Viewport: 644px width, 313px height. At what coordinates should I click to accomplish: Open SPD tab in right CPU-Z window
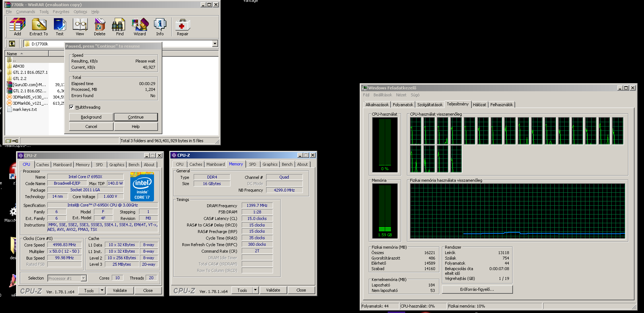(x=253, y=164)
